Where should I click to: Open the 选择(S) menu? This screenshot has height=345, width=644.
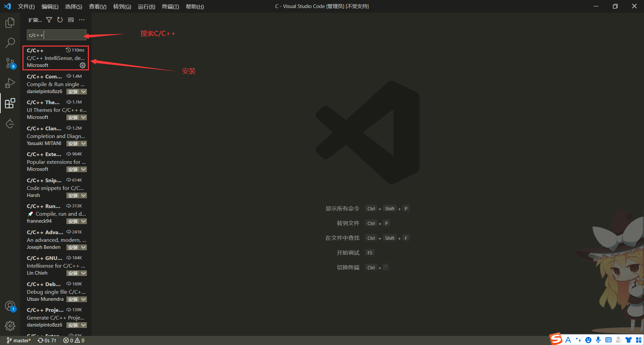click(73, 6)
